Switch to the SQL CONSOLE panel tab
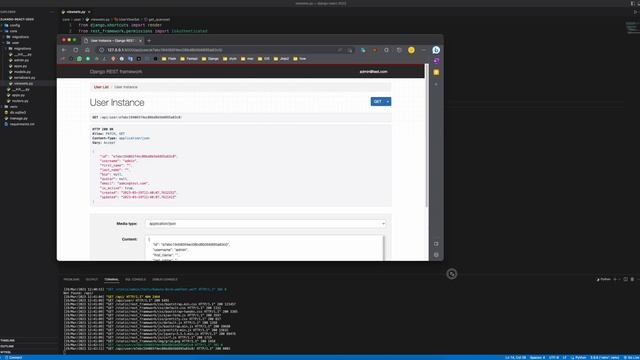The height and width of the screenshot is (360, 640). (135, 280)
